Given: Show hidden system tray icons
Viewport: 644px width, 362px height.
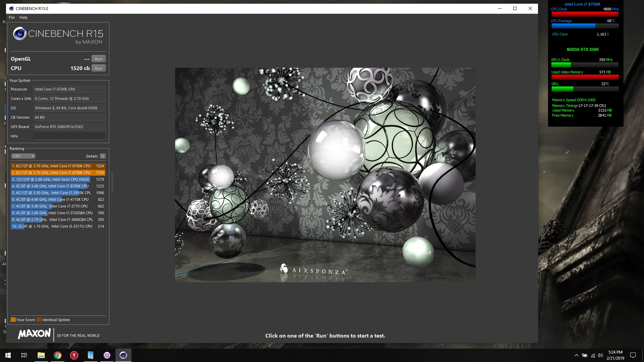Looking at the screenshot, I should pyautogui.click(x=576, y=355).
